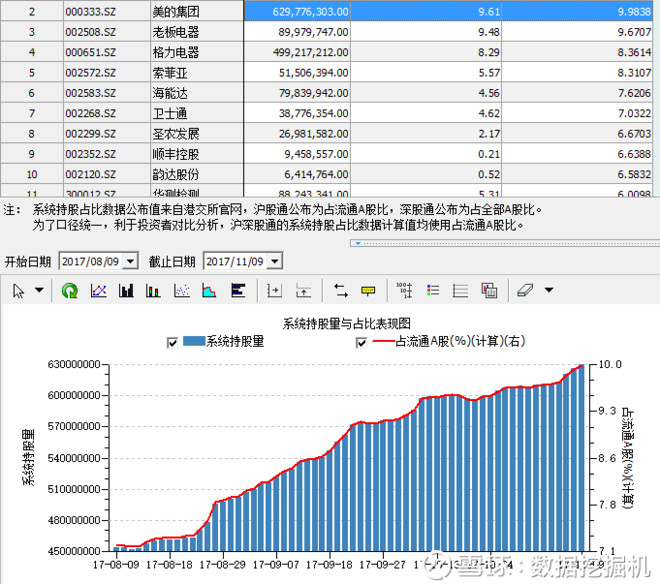This screenshot has width=660, height=584.
Task: Select stock code 000333.SZ cell
Action: [107, 11]
